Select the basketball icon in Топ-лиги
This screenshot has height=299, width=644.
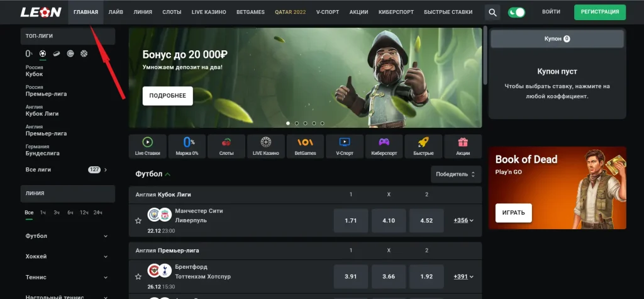(x=84, y=54)
